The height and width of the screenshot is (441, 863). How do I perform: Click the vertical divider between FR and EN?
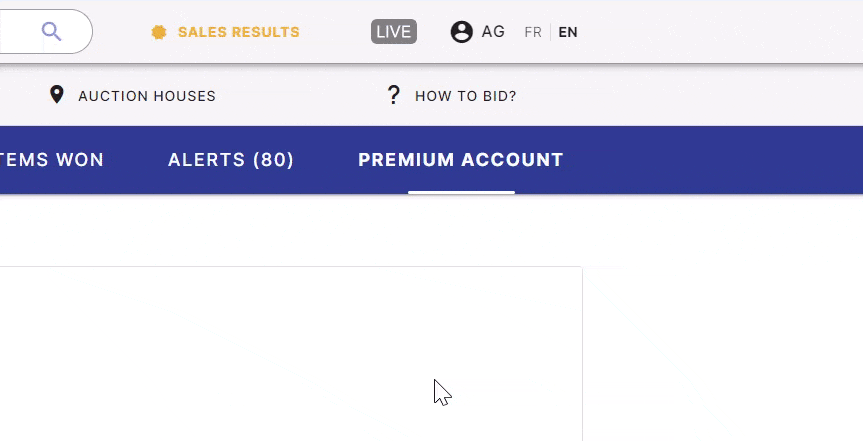550,32
